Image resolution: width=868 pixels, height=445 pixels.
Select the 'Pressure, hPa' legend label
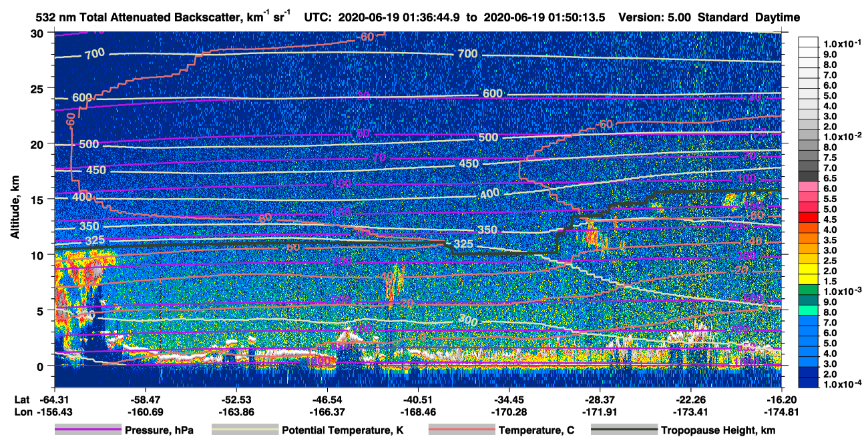click(x=159, y=431)
